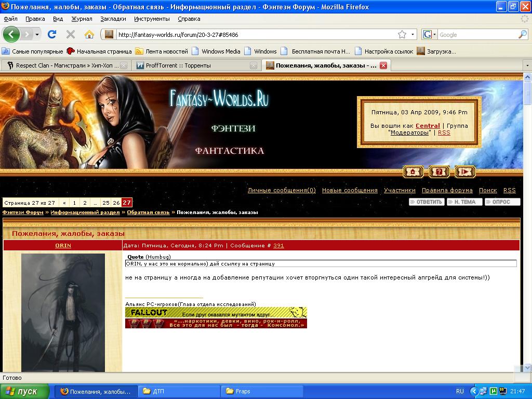Viewport: 532px width, 399px height.
Task: Click the search magnifier icon
Action: [x=523, y=34]
